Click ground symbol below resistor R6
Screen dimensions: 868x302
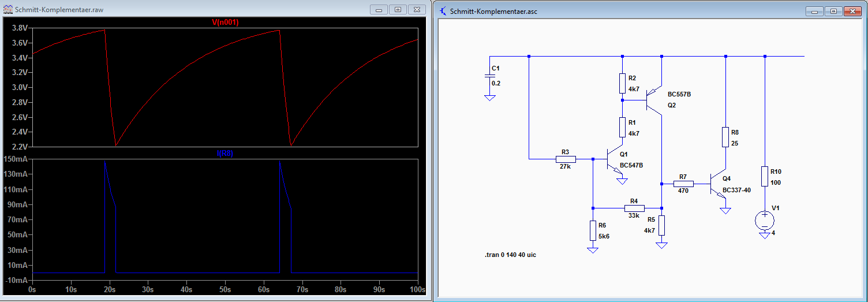[593, 249]
